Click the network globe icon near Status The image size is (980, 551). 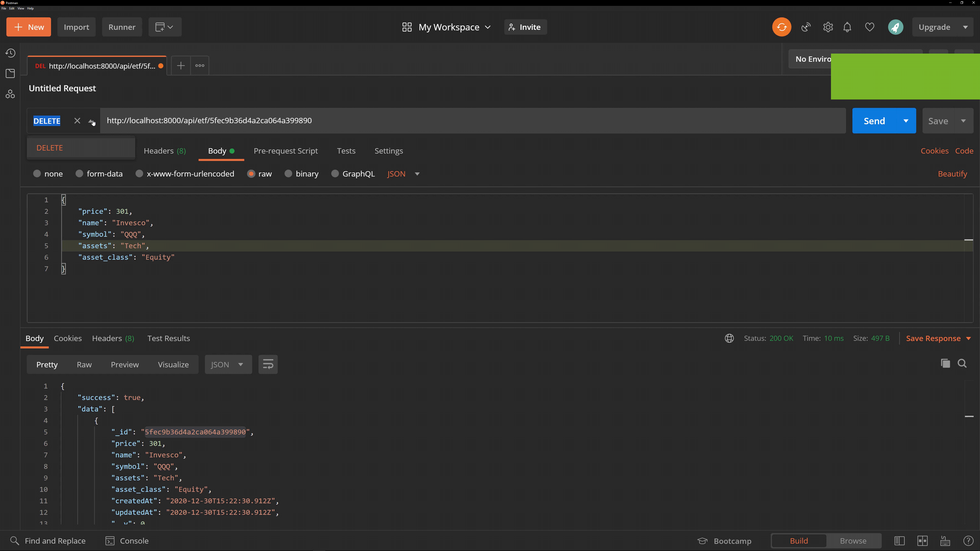(x=729, y=338)
